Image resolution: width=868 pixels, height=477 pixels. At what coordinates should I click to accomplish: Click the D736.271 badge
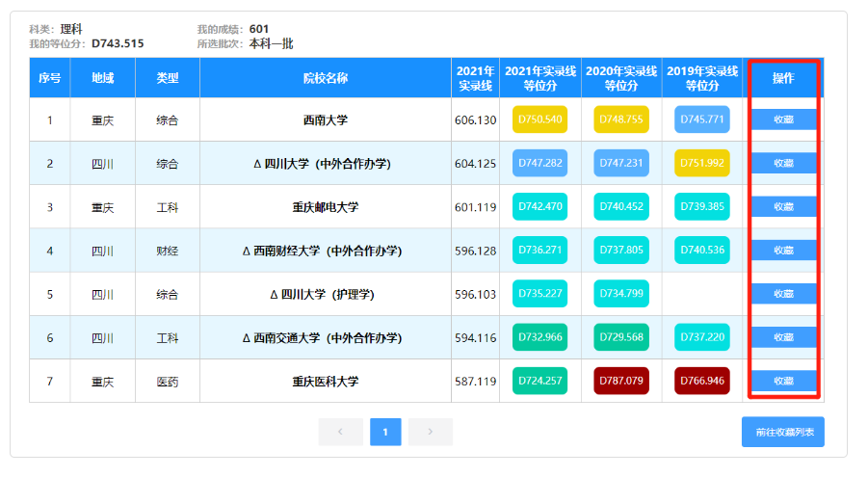539,250
